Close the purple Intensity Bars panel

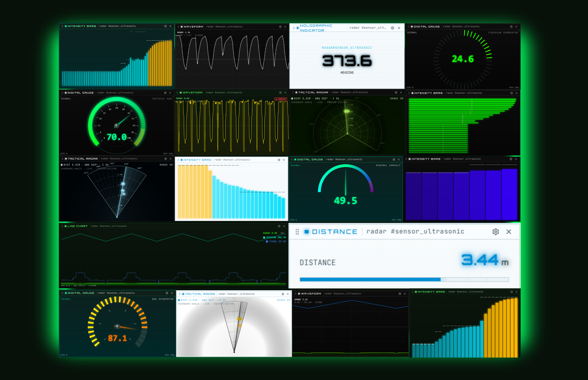[x=516, y=159]
